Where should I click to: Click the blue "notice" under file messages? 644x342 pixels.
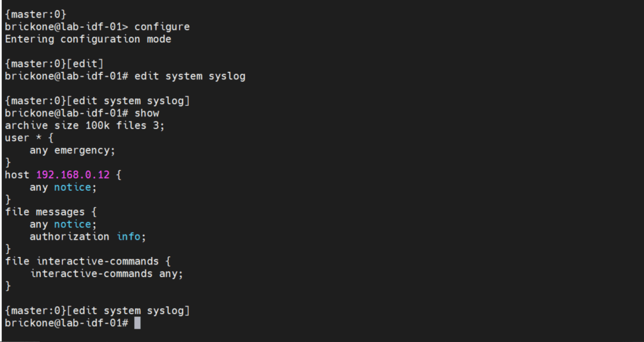[73, 224]
